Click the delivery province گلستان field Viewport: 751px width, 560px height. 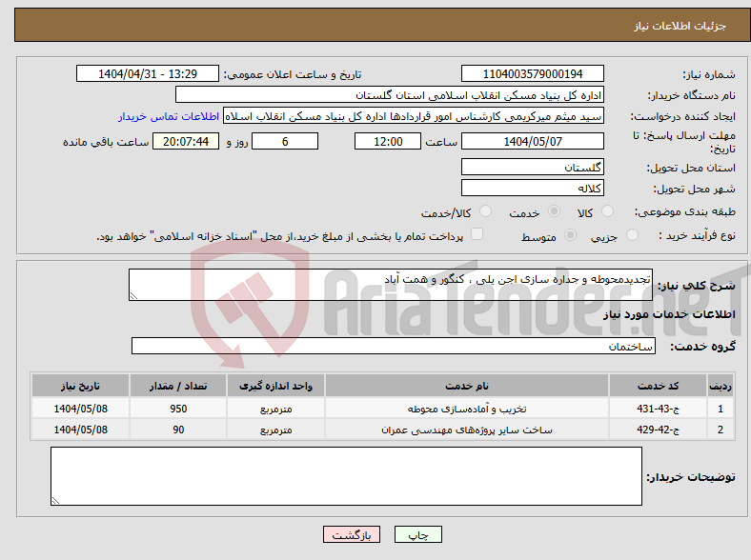[533, 167]
